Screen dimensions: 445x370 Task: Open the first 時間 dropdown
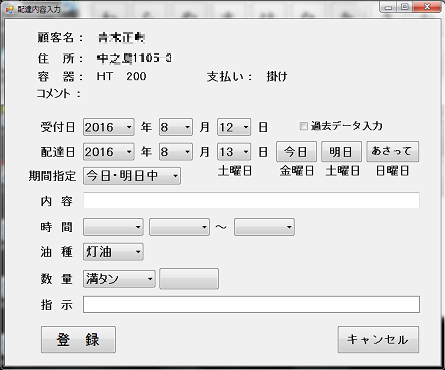click(x=113, y=227)
